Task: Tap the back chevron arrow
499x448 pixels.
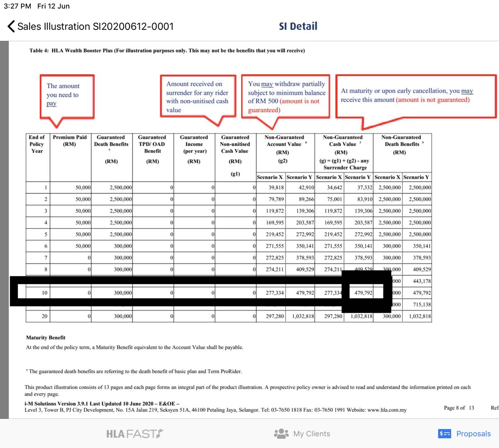Action: coord(11,27)
